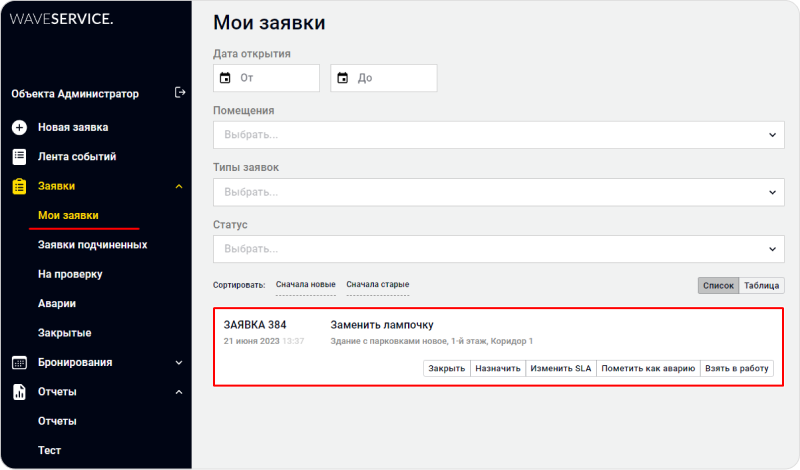Screen dimensions: 800x470
Task: Go to Аварии menu item
Action: point(57,303)
